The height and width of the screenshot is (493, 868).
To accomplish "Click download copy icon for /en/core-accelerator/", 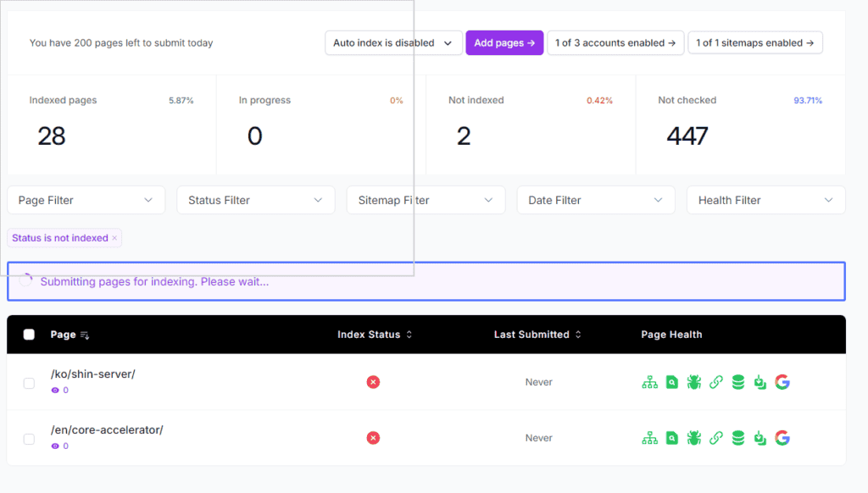I will click(x=760, y=438).
